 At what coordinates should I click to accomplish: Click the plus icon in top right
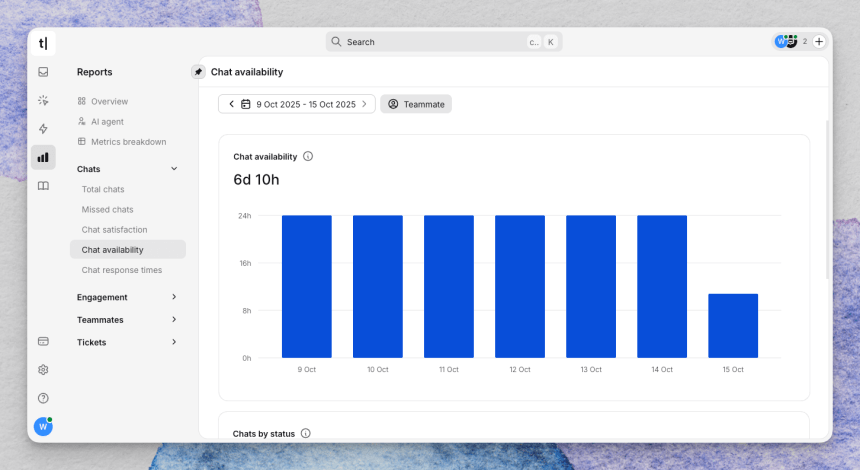click(x=819, y=42)
